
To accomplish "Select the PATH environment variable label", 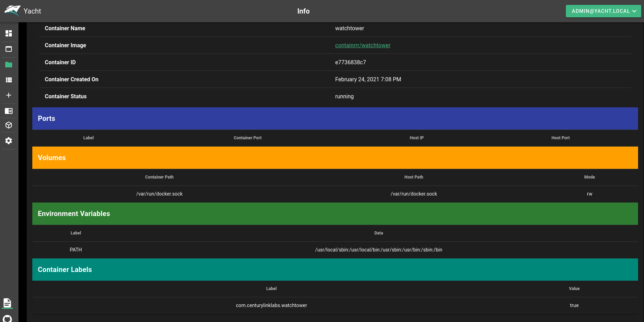I will coord(76,250).
